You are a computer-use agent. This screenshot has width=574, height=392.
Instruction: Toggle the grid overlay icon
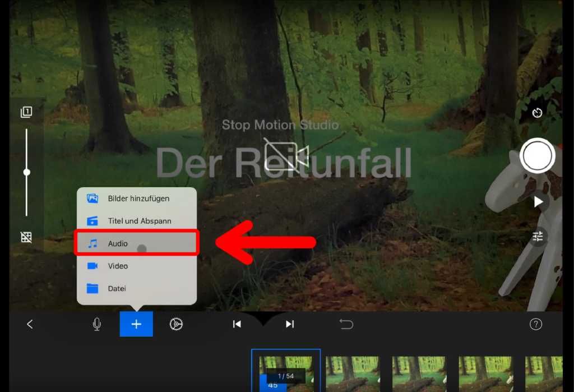tap(26, 237)
